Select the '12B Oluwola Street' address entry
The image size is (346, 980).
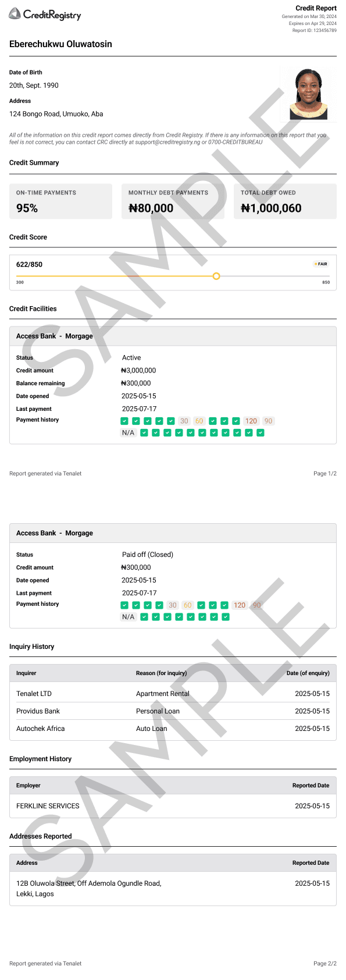89,889
